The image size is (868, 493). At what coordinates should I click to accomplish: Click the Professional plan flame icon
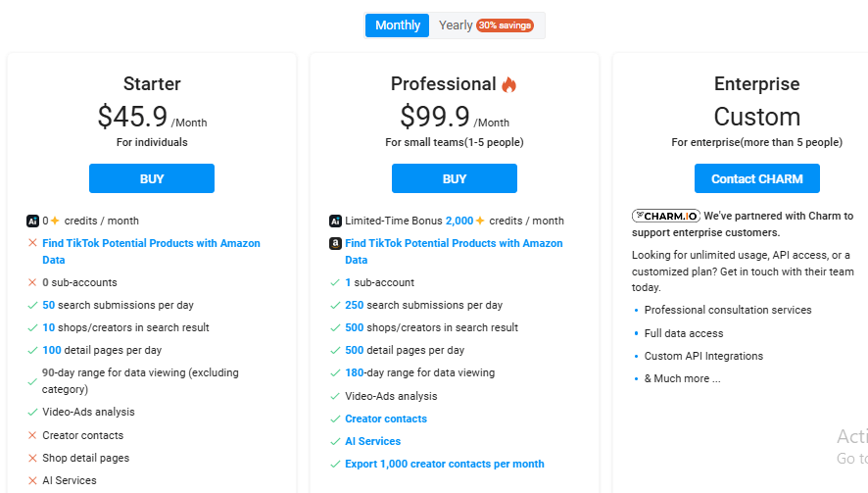[x=508, y=85]
